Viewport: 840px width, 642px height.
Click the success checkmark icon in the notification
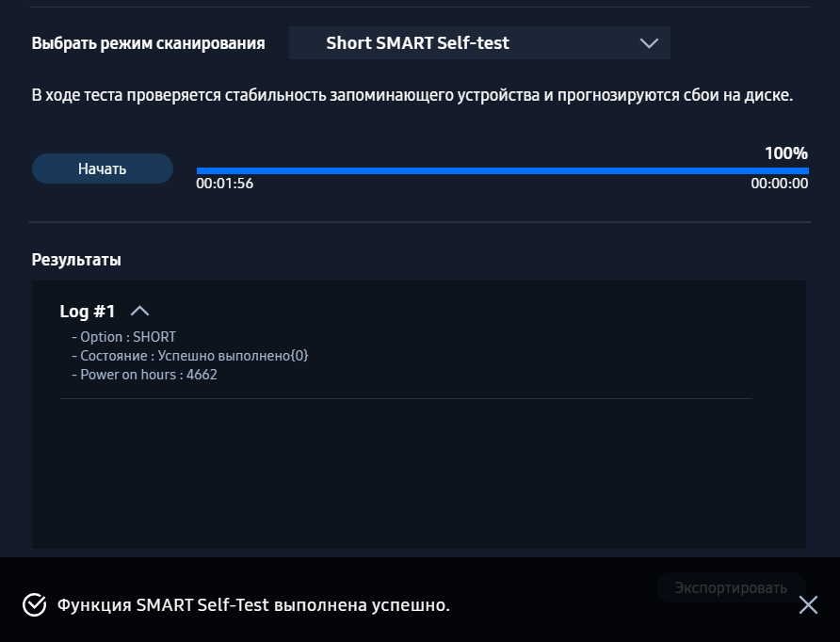click(x=34, y=604)
